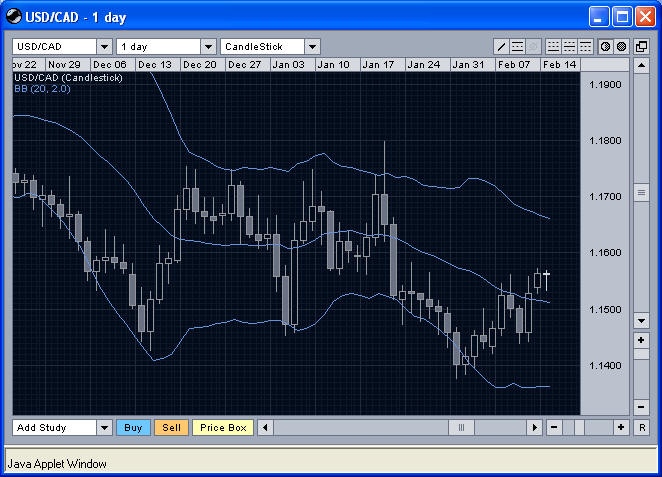Click the vertical scrollbar down arrow
662x477 pixels.
[x=641, y=320]
